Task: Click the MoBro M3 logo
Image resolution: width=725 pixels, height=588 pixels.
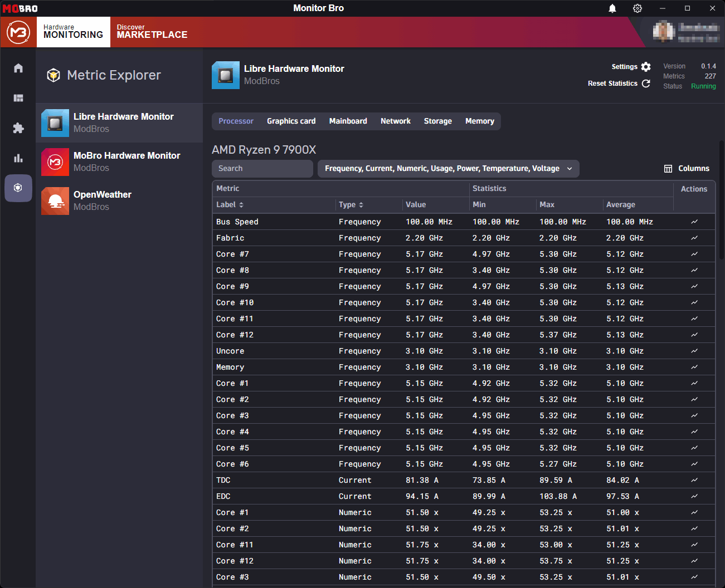Action: (18, 32)
